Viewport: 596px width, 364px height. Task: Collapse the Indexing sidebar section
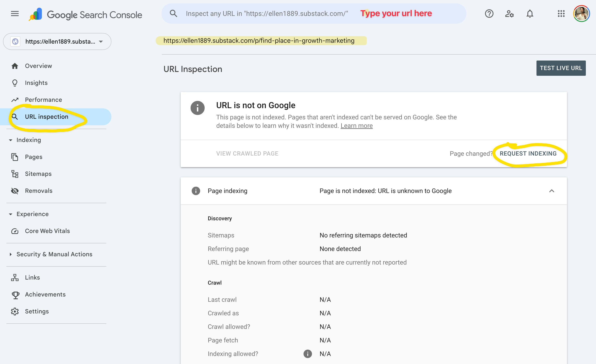11,140
